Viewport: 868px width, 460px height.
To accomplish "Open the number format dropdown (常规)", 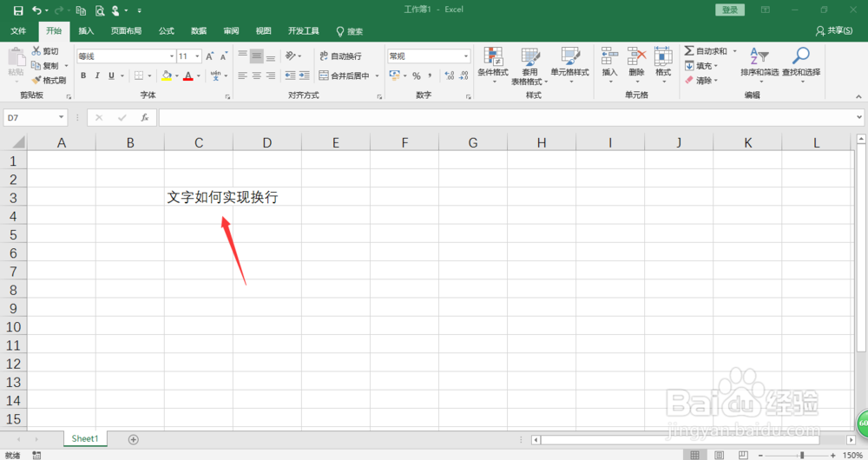I will click(465, 56).
